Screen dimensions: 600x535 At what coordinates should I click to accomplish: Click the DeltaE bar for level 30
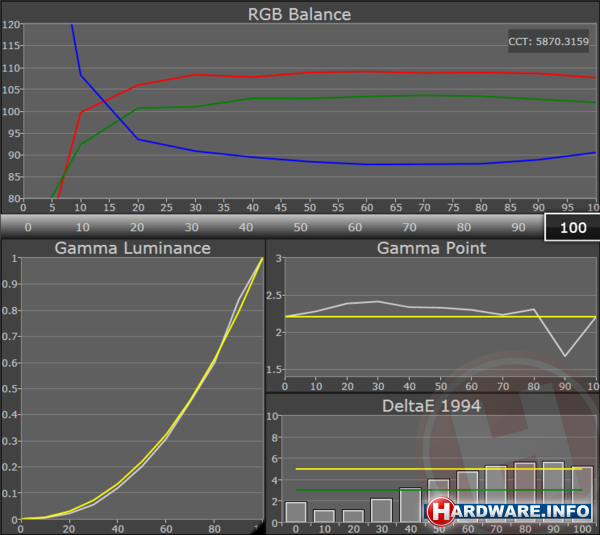point(382,511)
